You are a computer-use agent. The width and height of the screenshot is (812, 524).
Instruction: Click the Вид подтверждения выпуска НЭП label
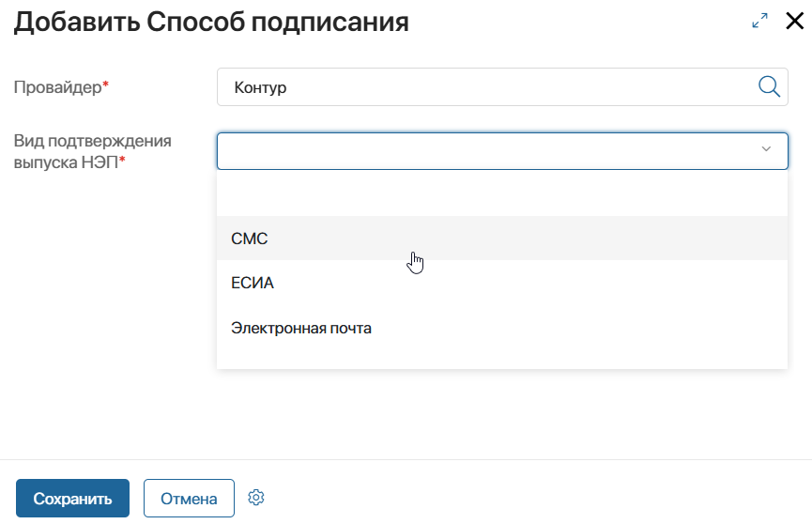tap(92, 151)
